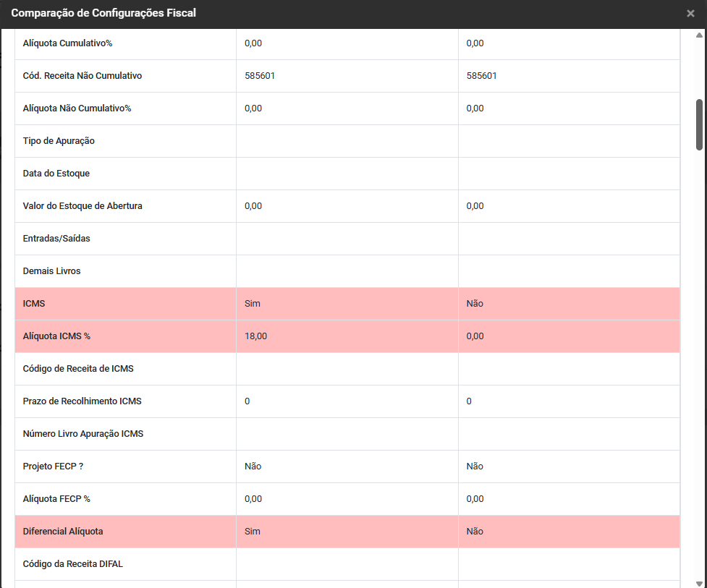
Task: Select the Projeto FECP ? row label
Action: point(53,466)
